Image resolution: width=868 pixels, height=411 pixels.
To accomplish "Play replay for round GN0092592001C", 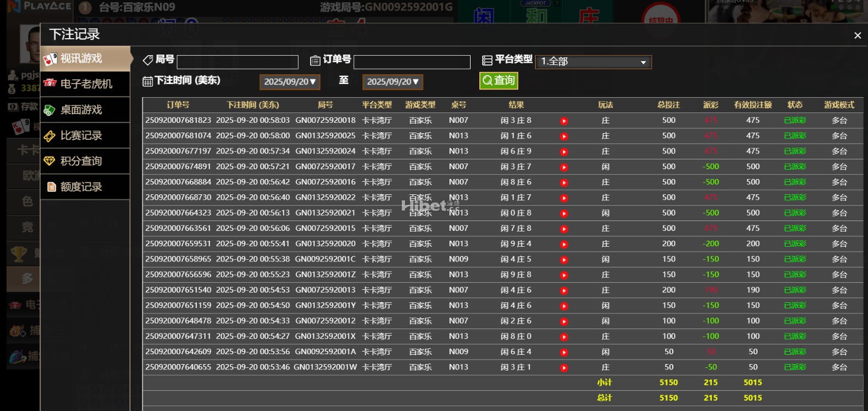I will [564, 260].
